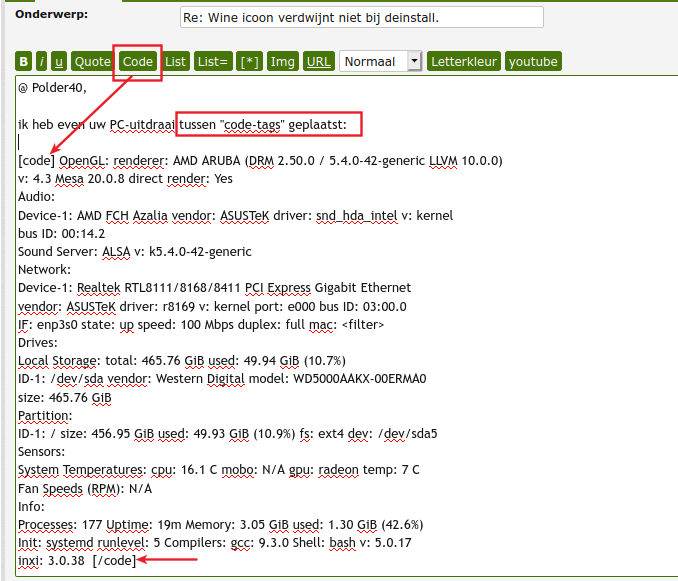678x581 pixels.
Task: Click the 'Audio:' line in message
Action: coord(36,197)
